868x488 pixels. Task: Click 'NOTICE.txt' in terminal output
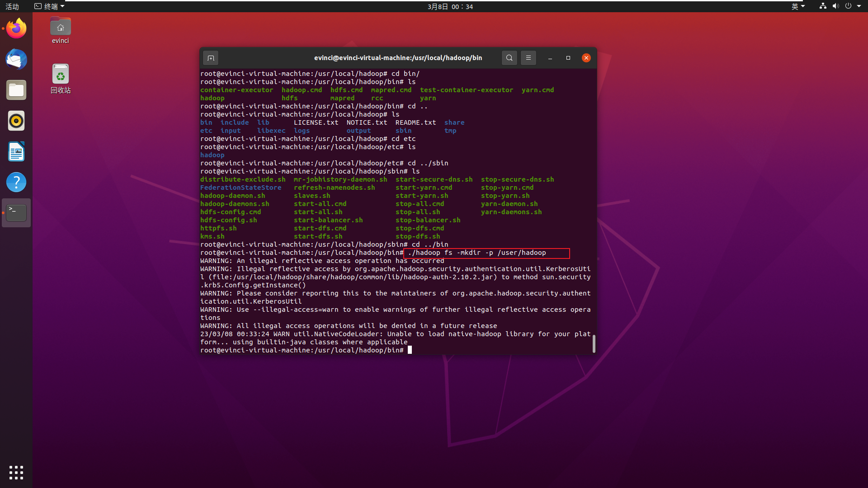(x=367, y=122)
